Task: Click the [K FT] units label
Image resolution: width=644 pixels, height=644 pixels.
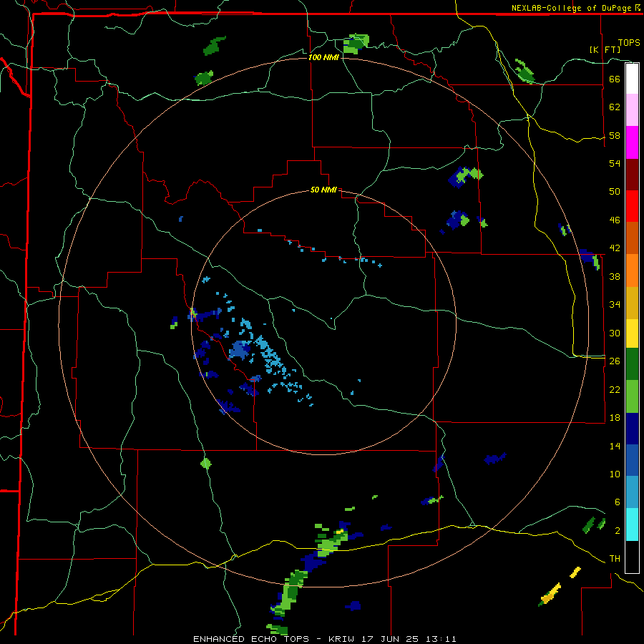Action: coord(605,49)
